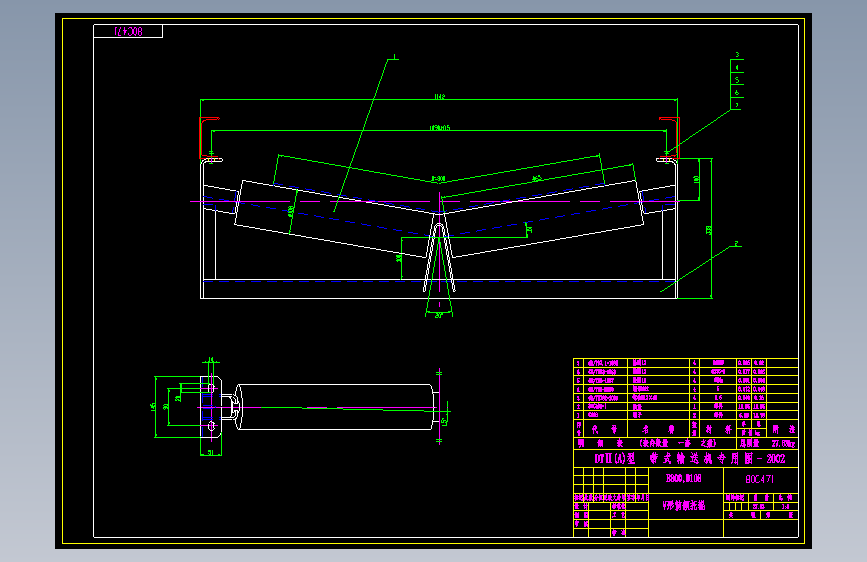Select balloon number 3 in stacked callout
The height and width of the screenshot is (562, 867).
737,55
